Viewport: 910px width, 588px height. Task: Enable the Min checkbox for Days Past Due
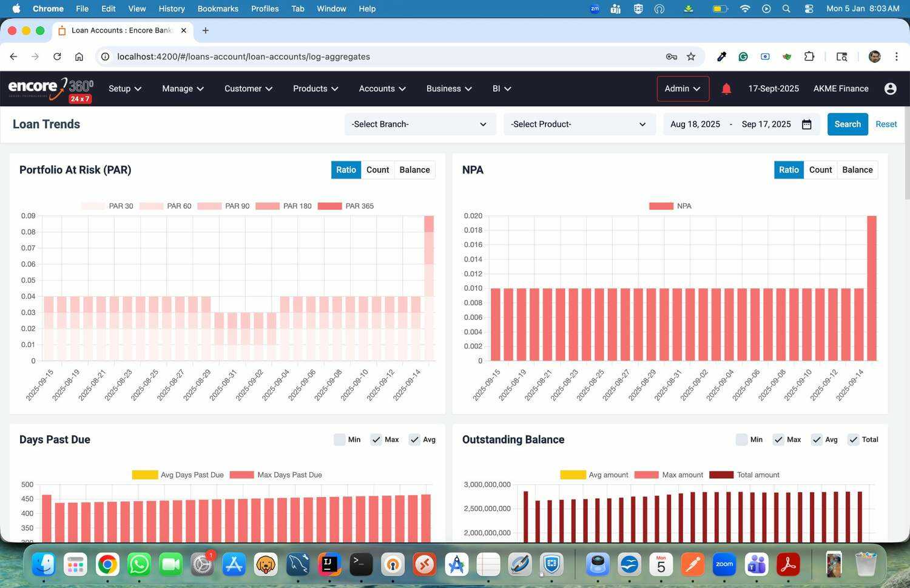pyautogui.click(x=340, y=439)
